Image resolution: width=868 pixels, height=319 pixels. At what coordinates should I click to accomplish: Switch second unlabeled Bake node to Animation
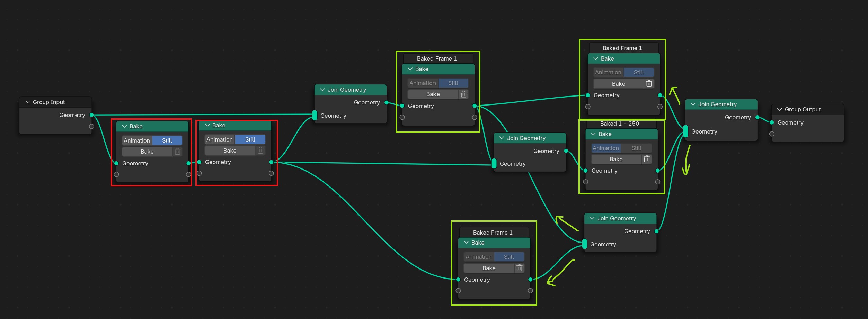tap(220, 139)
